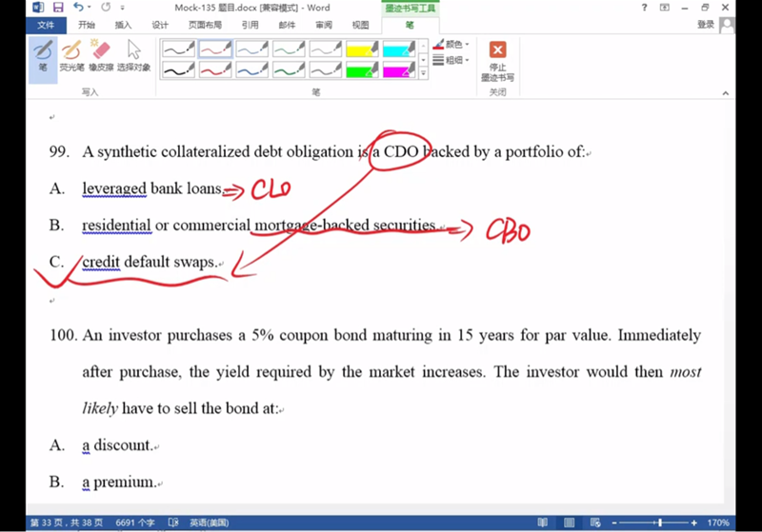Click the Login (登录) link

click(x=705, y=25)
